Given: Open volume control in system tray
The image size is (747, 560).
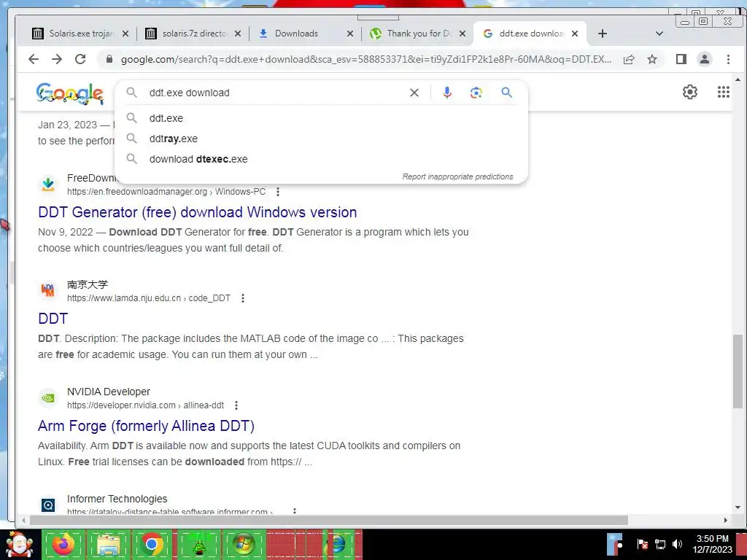Looking at the screenshot, I should [677, 544].
